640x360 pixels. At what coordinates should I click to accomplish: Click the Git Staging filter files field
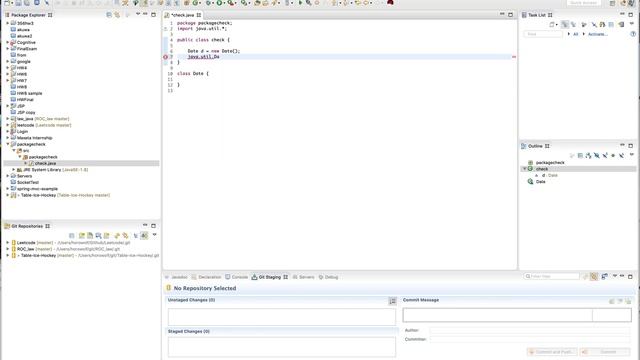551,276
